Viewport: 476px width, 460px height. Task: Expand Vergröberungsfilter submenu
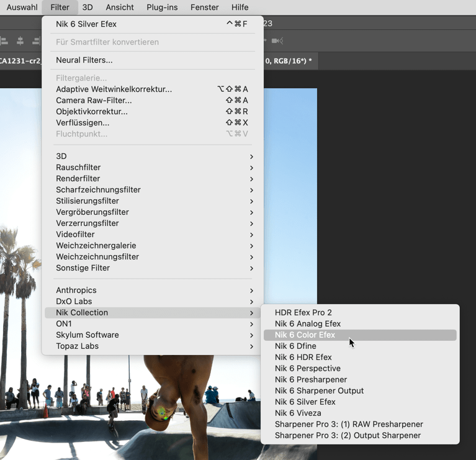tap(153, 212)
